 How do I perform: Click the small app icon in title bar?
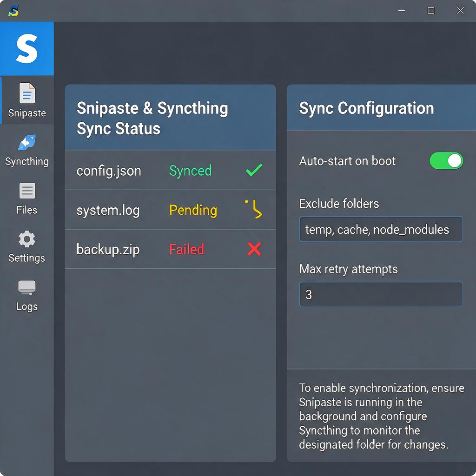(13, 11)
